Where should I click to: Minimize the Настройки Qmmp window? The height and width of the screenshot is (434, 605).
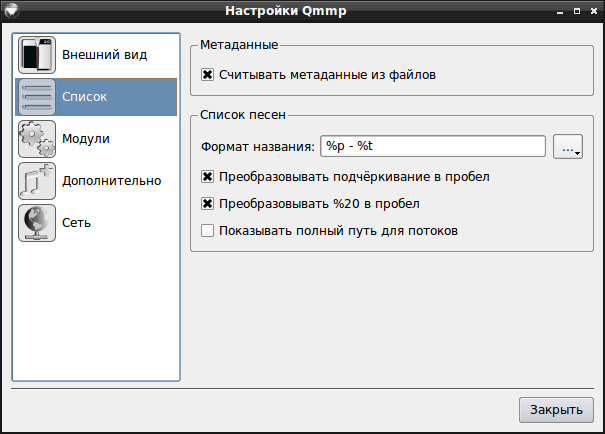coord(560,12)
